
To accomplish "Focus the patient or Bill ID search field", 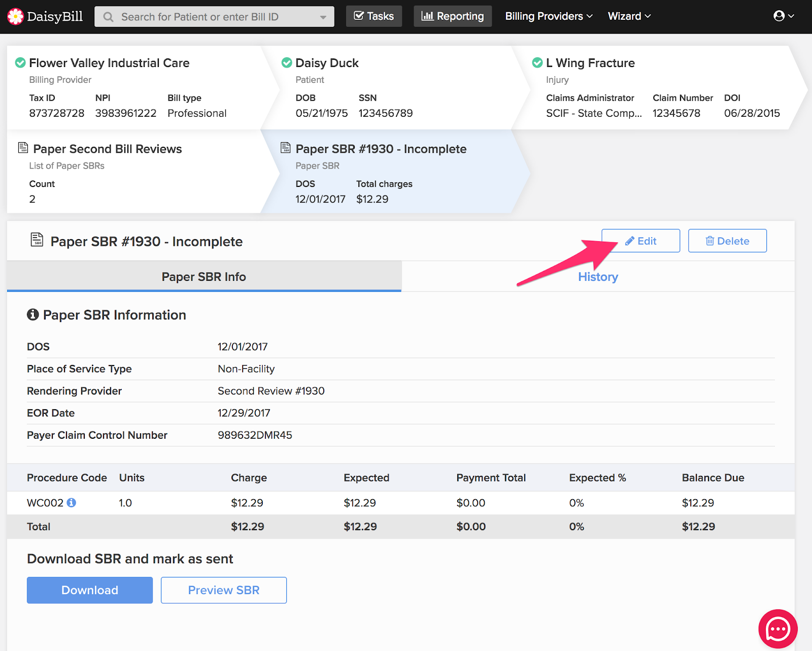I will pos(214,17).
